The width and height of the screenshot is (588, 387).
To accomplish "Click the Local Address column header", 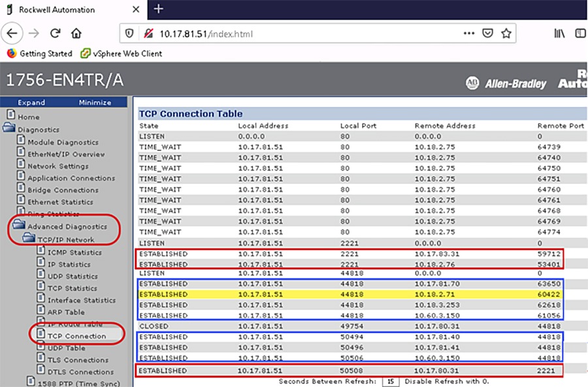I will (263, 126).
